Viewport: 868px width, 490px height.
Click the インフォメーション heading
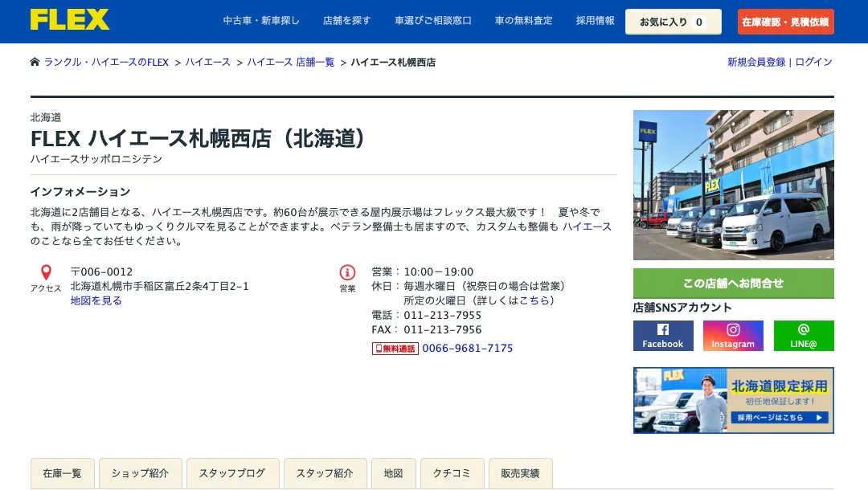coord(80,192)
